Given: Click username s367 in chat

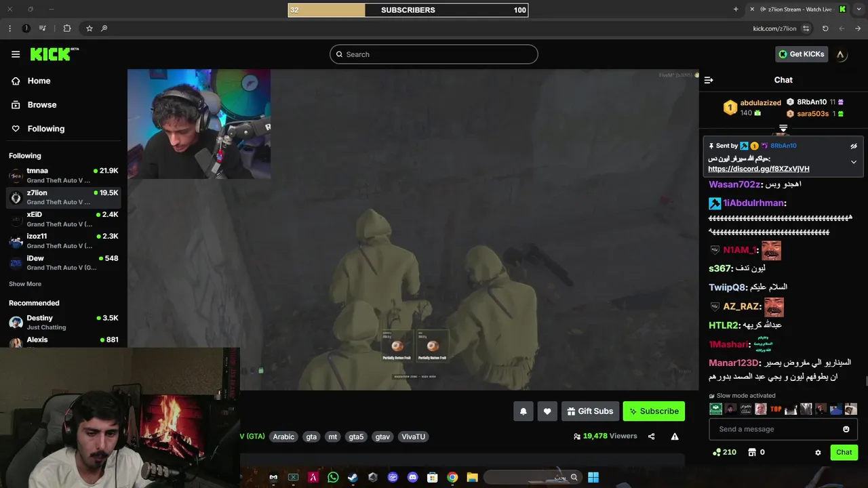Looking at the screenshot, I should coord(720,268).
